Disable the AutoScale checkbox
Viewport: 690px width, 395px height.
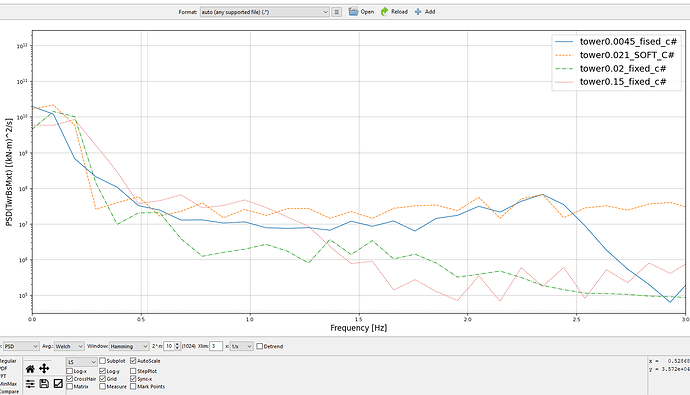tap(133, 361)
